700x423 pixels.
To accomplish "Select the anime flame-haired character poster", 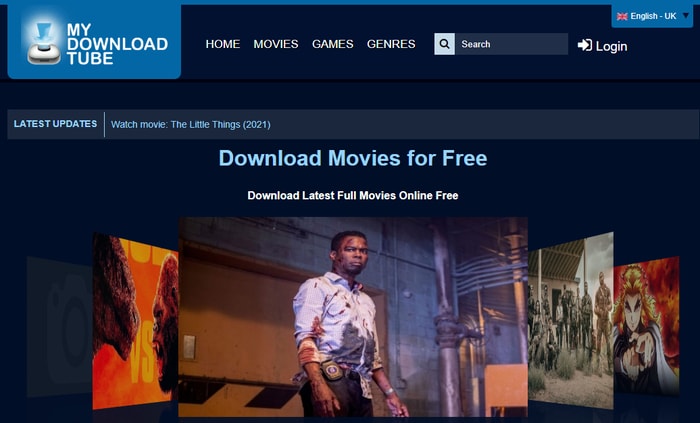I will [x=646, y=327].
